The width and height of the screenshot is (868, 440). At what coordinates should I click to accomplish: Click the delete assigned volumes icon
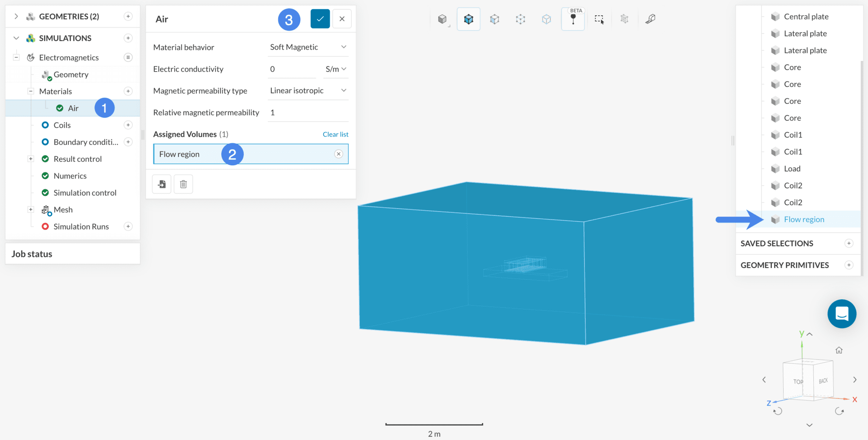(x=183, y=184)
